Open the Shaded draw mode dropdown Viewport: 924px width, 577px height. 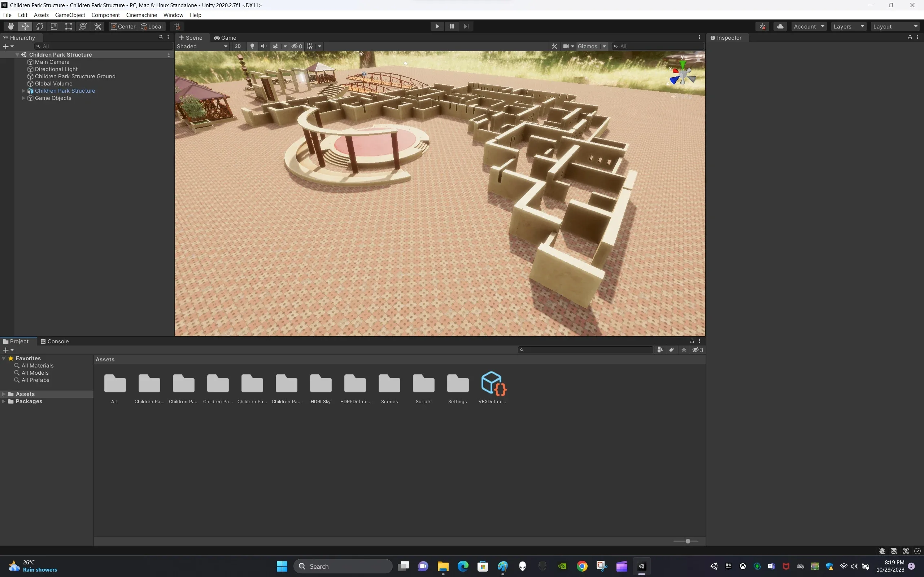click(x=202, y=46)
